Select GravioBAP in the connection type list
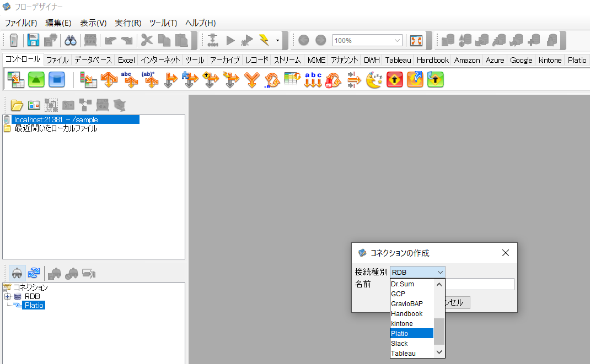 (412, 304)
